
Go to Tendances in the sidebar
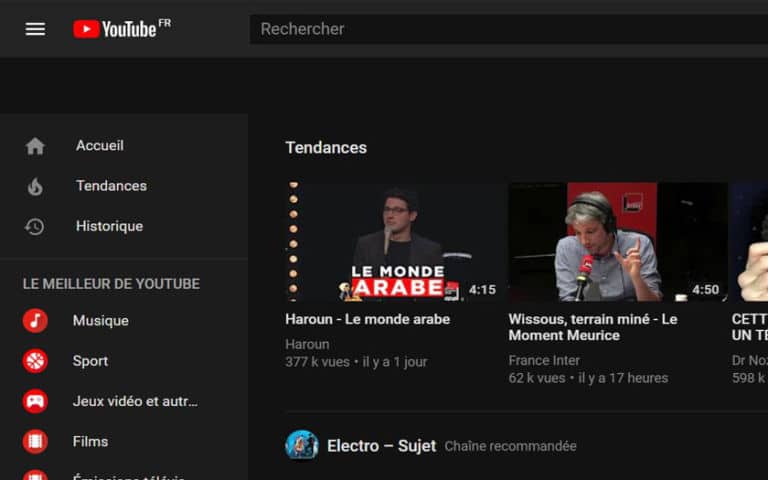111,186
